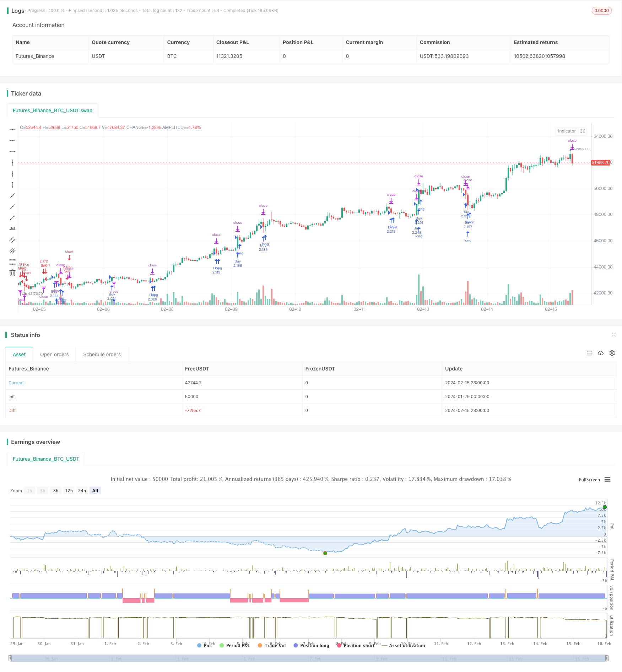
Task: Click the Init FreeUSDT value 50000
Action: point(191,396)
